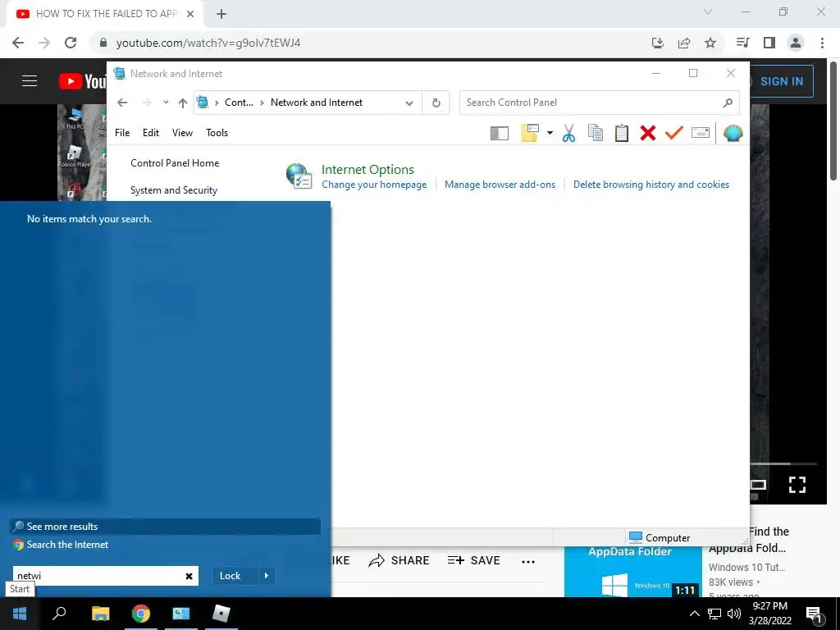Click the Chrome share page icon
Image resolution: width=840 pixels, height=630 pixels.
[684, 43]
